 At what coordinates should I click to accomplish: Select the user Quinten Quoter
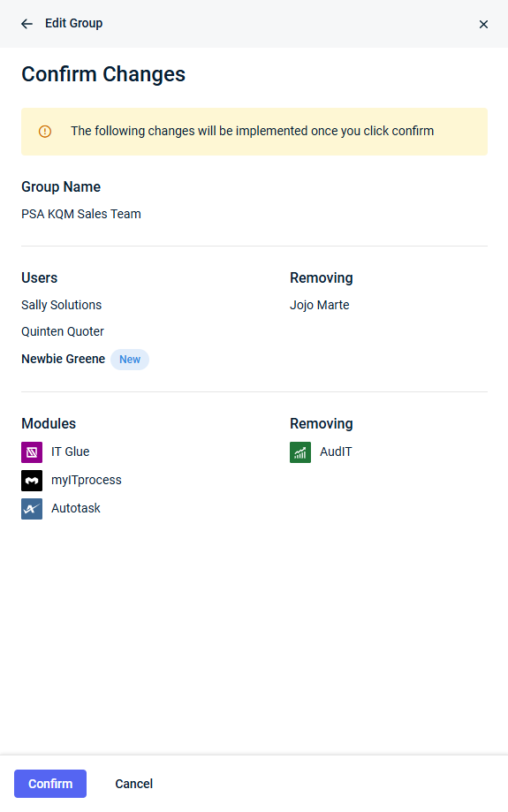tap(62, 331)
